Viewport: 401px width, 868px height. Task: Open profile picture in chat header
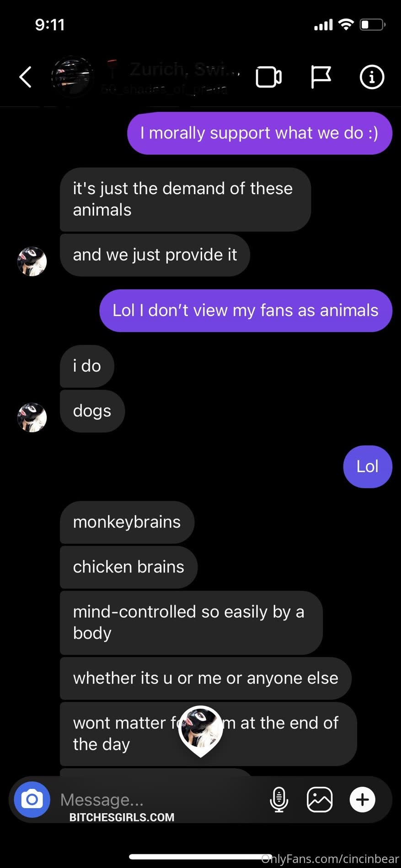(72, 77)
